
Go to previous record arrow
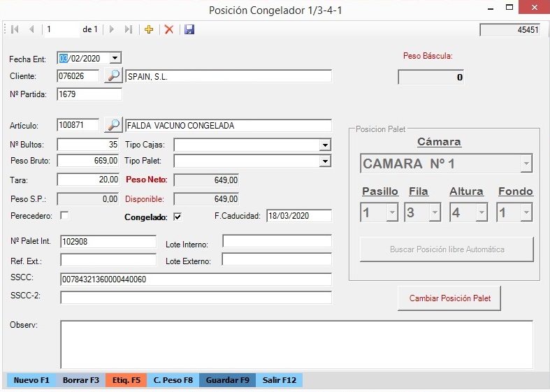[31, 29]
